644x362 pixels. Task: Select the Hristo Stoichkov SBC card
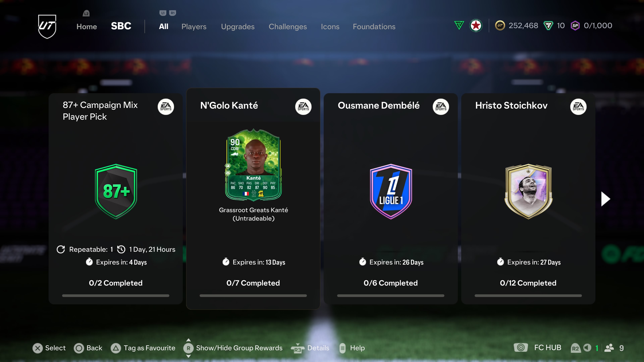tap(528, 199)
